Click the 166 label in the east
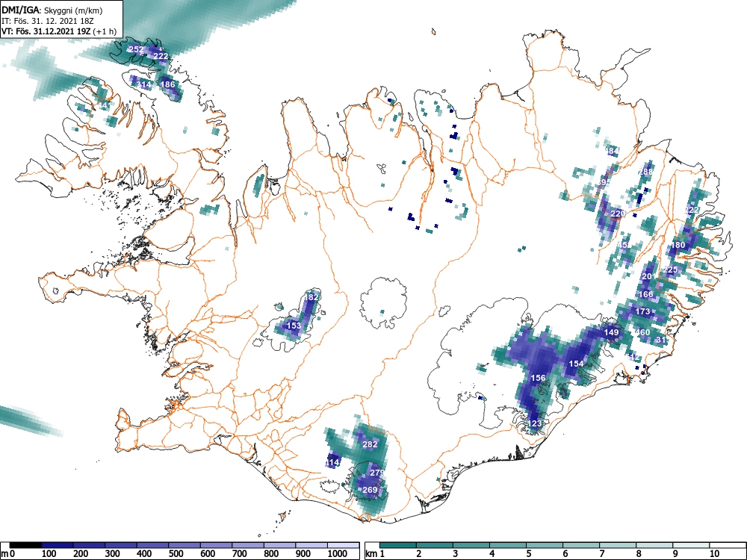 (645, 294)
